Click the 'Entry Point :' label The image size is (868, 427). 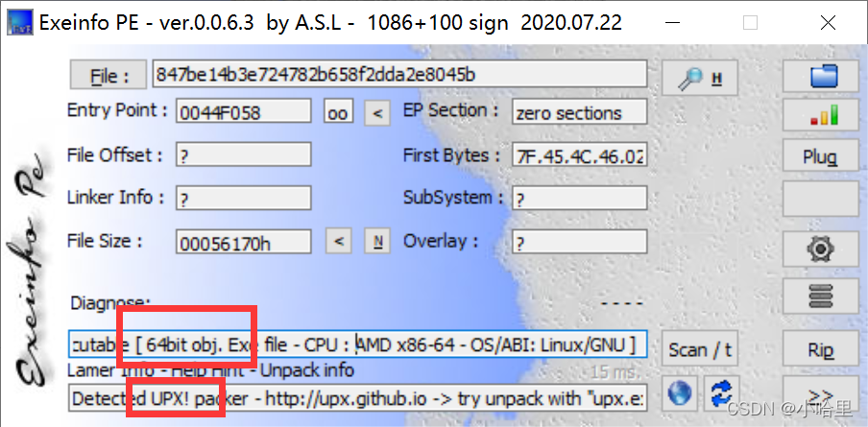point(117,110)
